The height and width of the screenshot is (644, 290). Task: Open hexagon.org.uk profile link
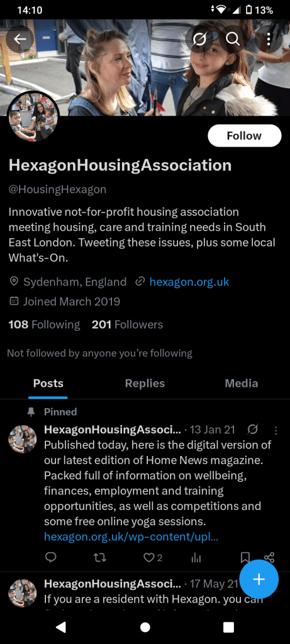pos(189,282)
